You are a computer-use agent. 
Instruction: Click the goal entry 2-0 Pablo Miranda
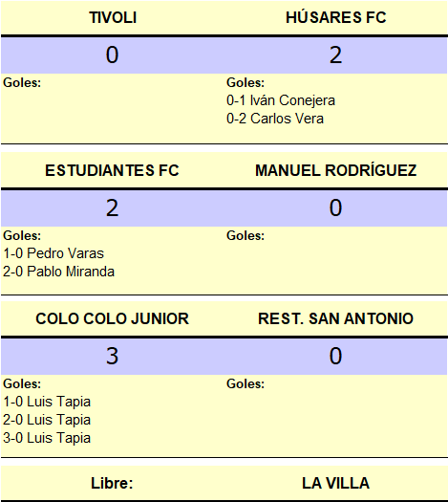pyautogui.click(x=58, y=272)
